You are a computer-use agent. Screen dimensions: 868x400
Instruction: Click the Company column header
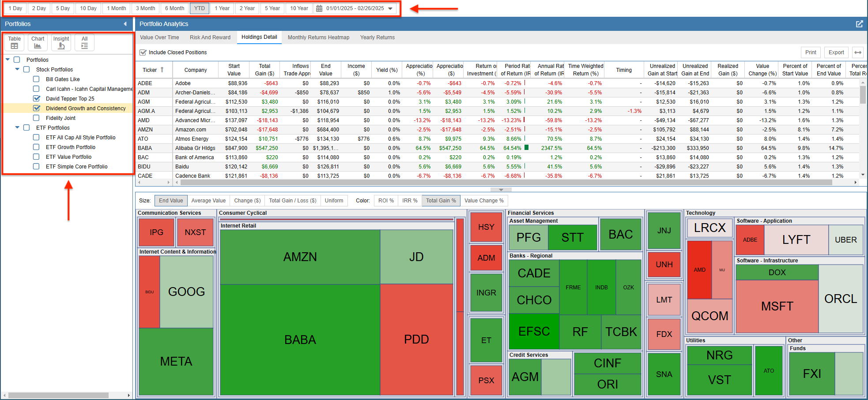(196, 70)
